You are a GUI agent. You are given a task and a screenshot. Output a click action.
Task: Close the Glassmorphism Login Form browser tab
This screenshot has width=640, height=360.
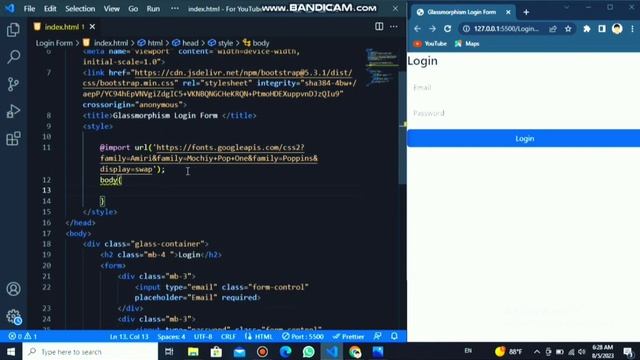coord(508,12)
